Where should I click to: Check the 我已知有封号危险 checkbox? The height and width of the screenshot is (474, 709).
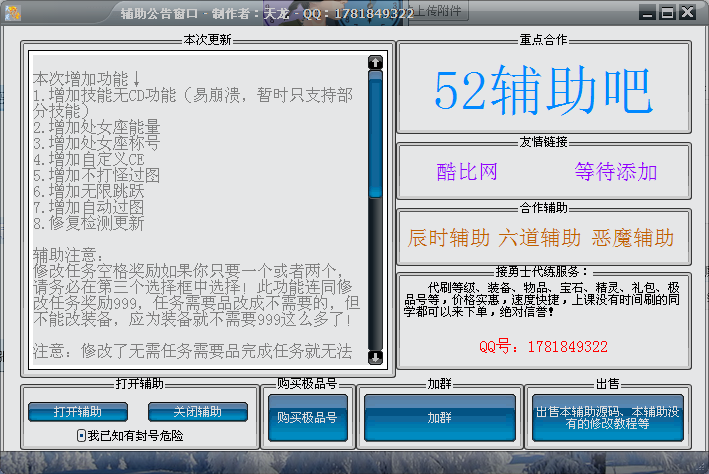[x=82, y=436]
